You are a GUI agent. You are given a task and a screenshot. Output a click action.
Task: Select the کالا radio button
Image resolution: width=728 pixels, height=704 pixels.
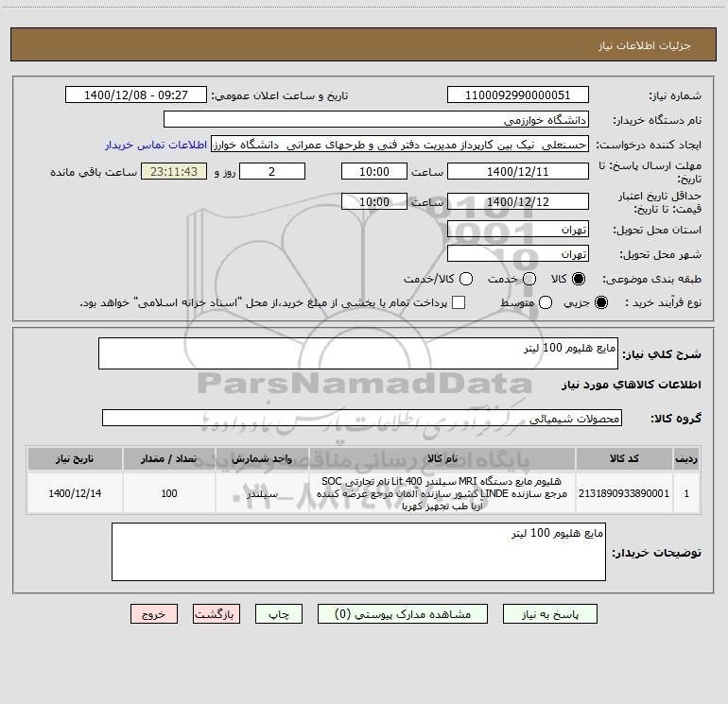(579, 279)
